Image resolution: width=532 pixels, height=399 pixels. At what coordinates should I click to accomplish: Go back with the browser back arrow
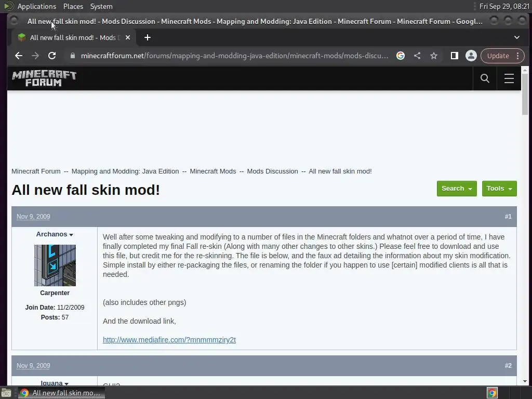(19, 56)
